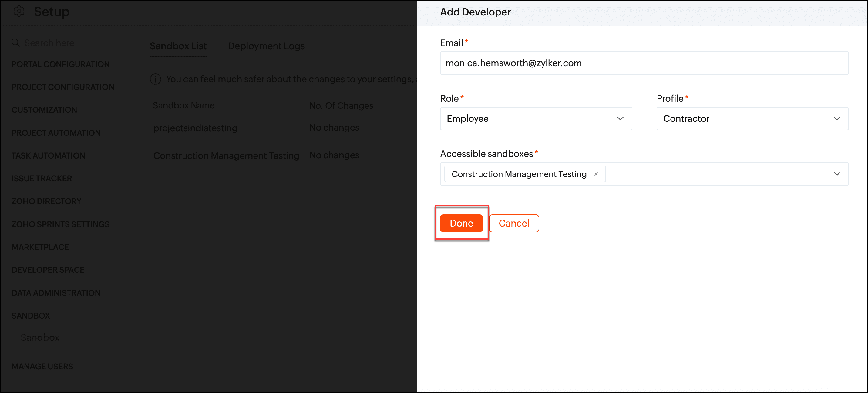Screen dimensions: 868x393
Task: Click the Cancel button
Action: click(513, 223)
